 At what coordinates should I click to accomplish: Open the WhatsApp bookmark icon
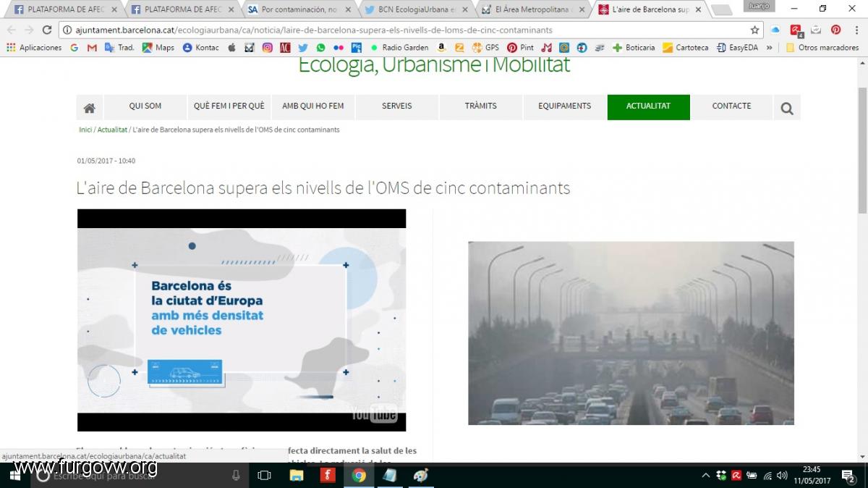(320, 48)
